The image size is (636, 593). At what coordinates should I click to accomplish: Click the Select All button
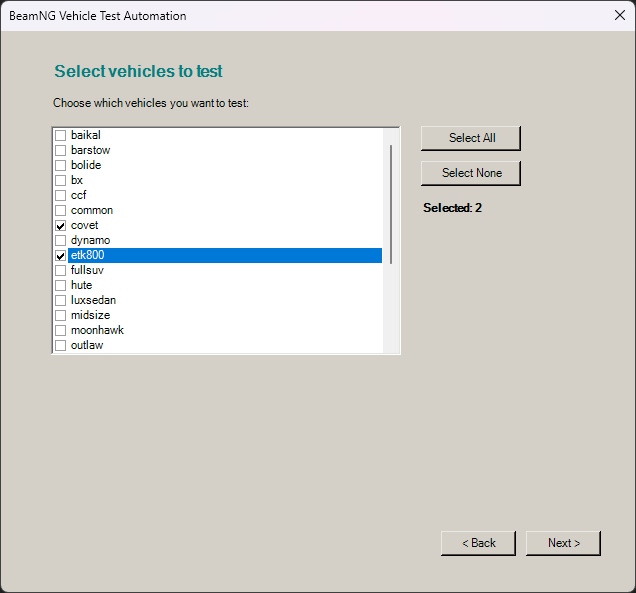[x=471, y=138]
